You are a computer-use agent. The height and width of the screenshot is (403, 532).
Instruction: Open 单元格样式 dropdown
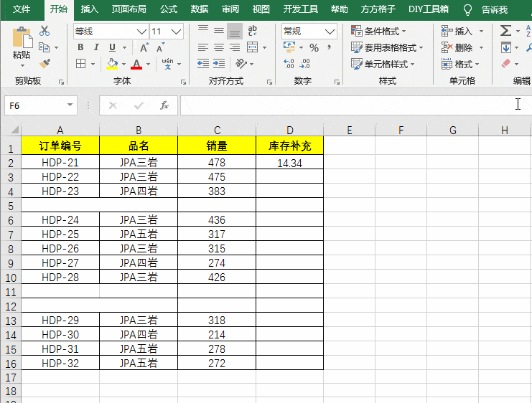[x=383, y=64]
